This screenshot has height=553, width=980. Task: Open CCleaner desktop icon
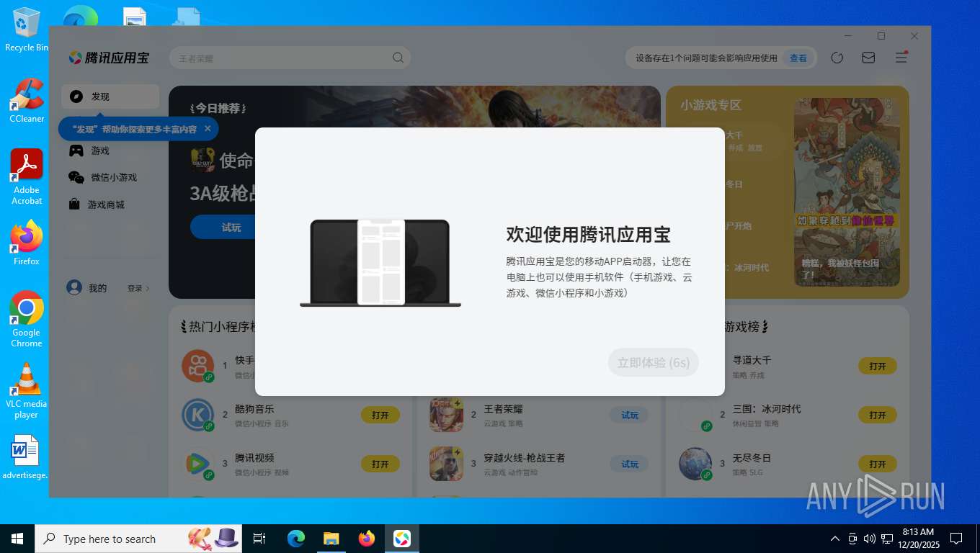tap(27, 101)
